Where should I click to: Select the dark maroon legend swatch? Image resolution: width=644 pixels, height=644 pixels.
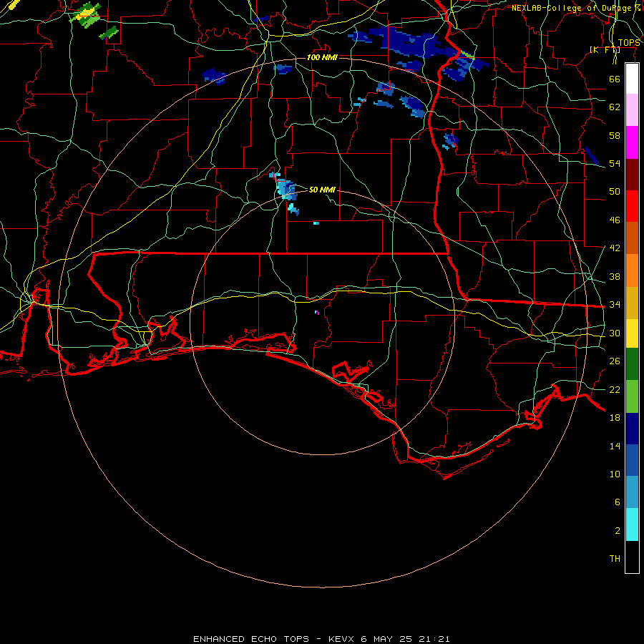tap(632, 175)
